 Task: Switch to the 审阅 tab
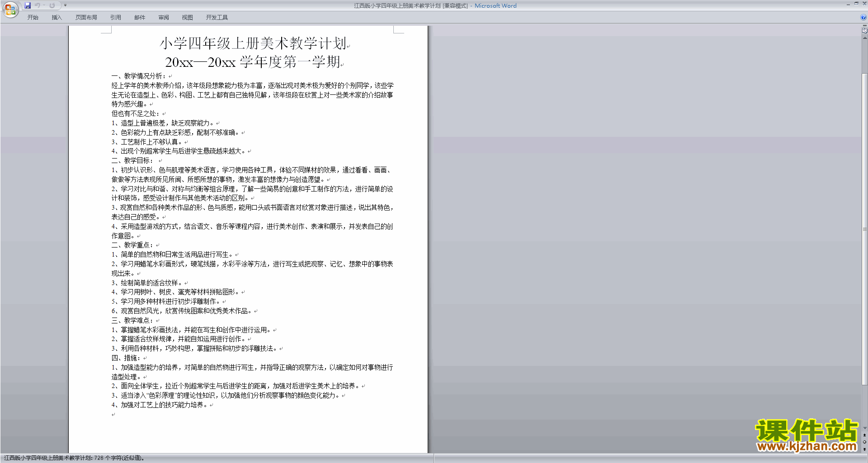point(164,17)
